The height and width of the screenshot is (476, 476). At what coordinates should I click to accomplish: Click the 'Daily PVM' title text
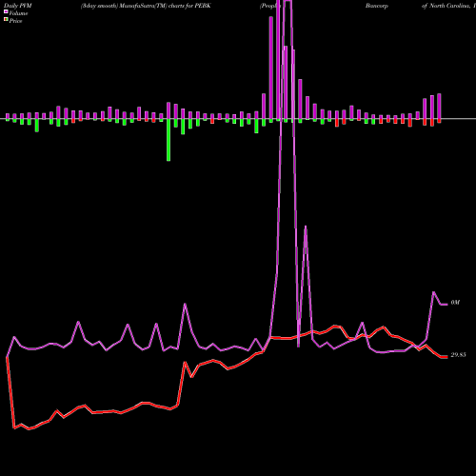18,6
